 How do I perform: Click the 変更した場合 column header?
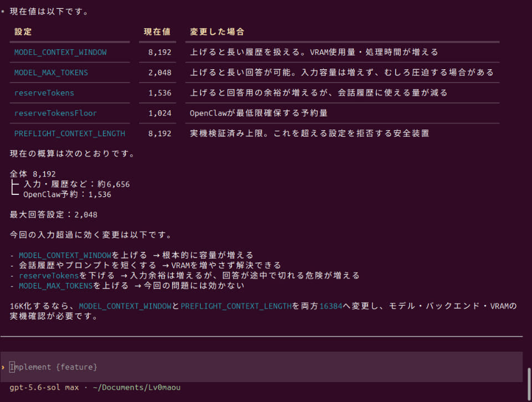[x=217, y=32]
